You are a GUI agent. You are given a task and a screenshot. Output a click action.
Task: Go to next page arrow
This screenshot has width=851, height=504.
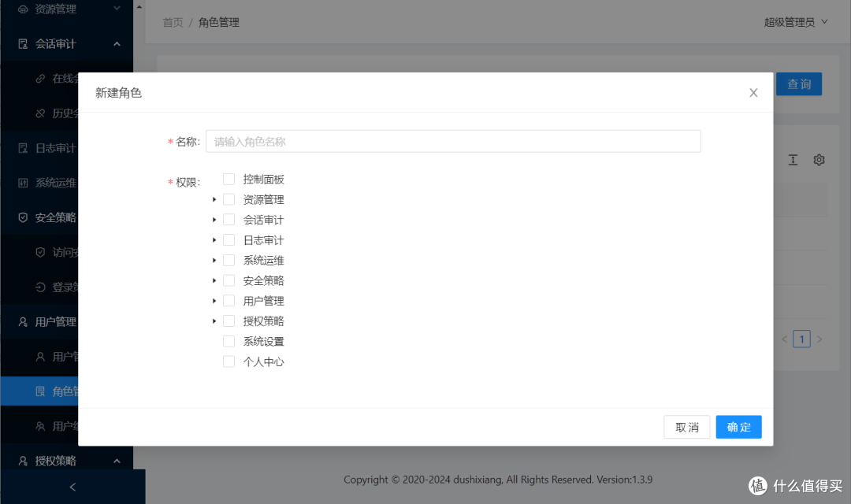819,339
